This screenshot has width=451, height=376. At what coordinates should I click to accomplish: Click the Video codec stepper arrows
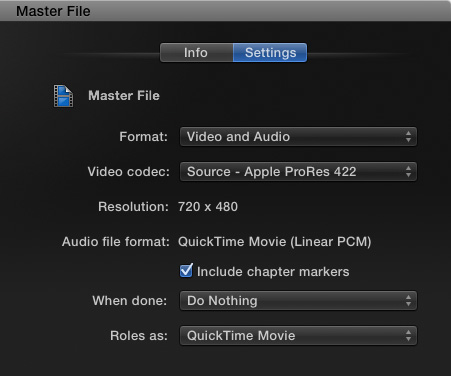point(408,172)
